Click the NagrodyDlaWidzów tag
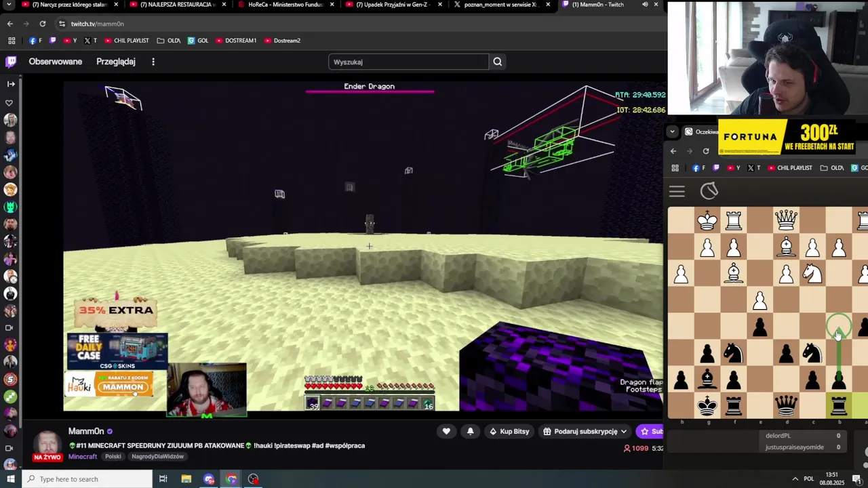 tap(157, 456)
